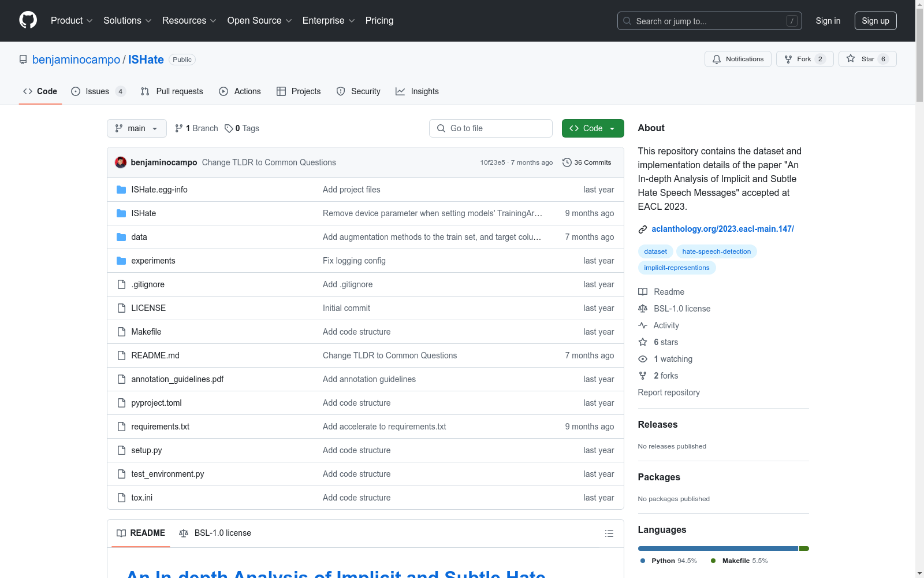Select the Code tab in repository navigation
This screenshot has height=578, width=924.
pos(40,91)
